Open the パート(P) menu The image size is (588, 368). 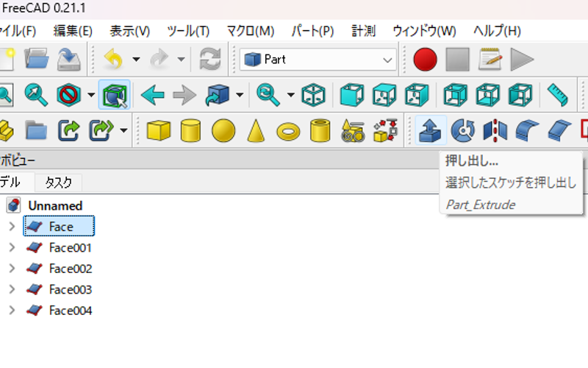(x=313, y=31)
